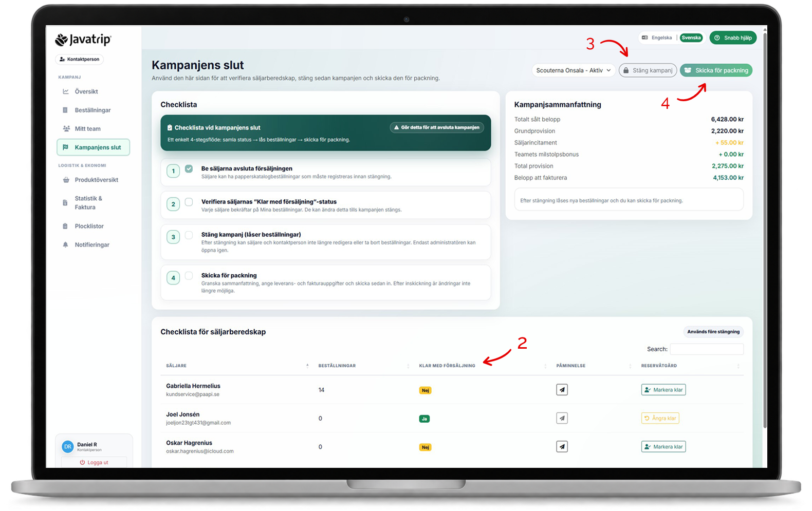The image size is (812, 511).
Task: Click the DR user avatar
Action: pyautogui.click(x=68, y=447)
